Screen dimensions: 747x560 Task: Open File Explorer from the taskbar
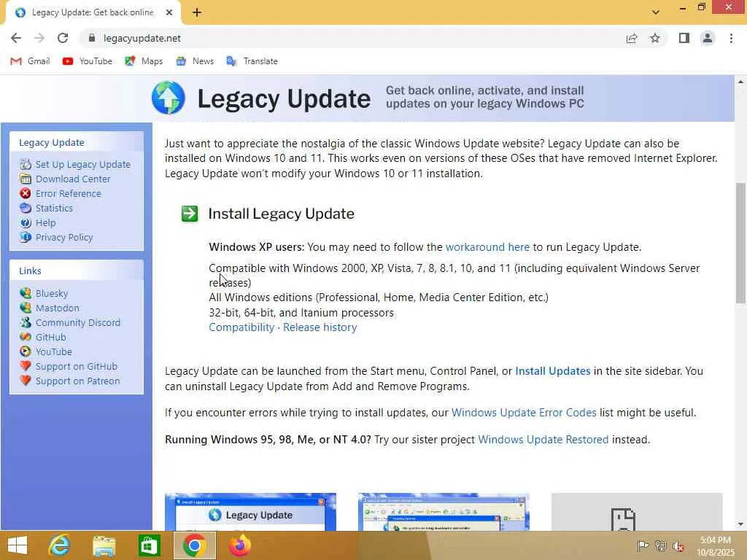(104, 545)
